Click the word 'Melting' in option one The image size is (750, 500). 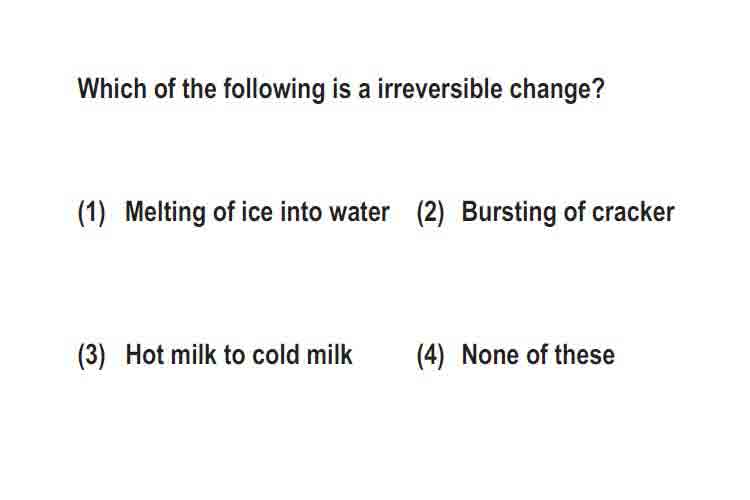point(165,213)
